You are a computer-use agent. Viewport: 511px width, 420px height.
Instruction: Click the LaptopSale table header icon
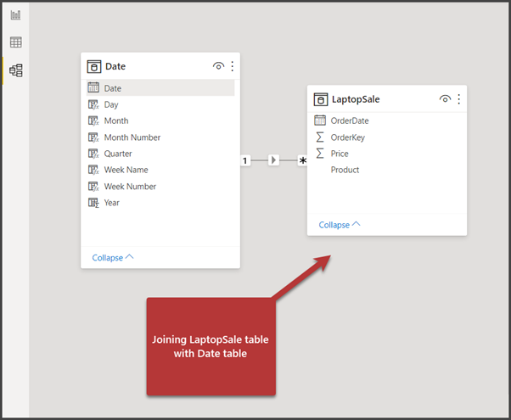(320, 99)
